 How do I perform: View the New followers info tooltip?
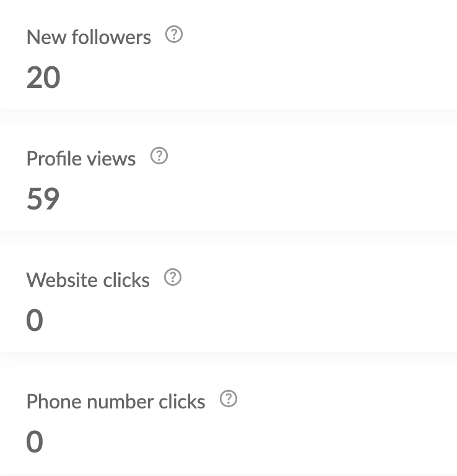click(x=175, y=35)
